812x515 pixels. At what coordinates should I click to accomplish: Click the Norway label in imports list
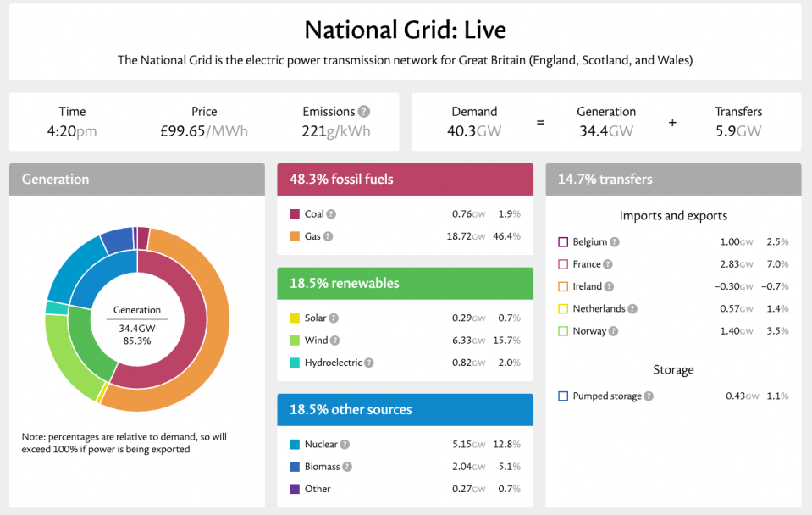pos(589,331)
